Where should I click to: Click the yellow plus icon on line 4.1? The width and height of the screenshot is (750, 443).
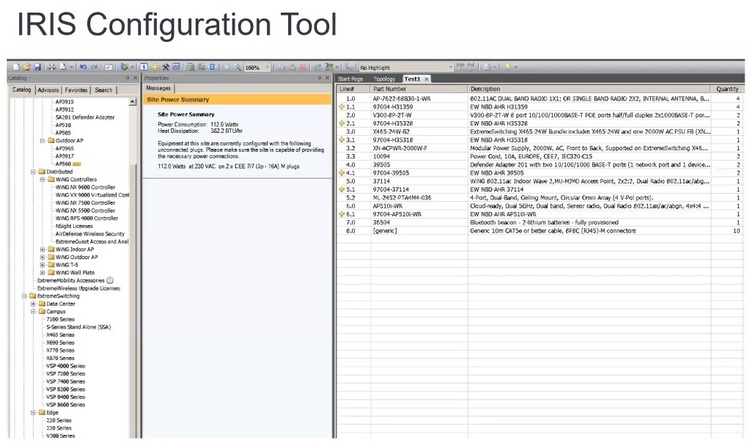click(342, 173)
